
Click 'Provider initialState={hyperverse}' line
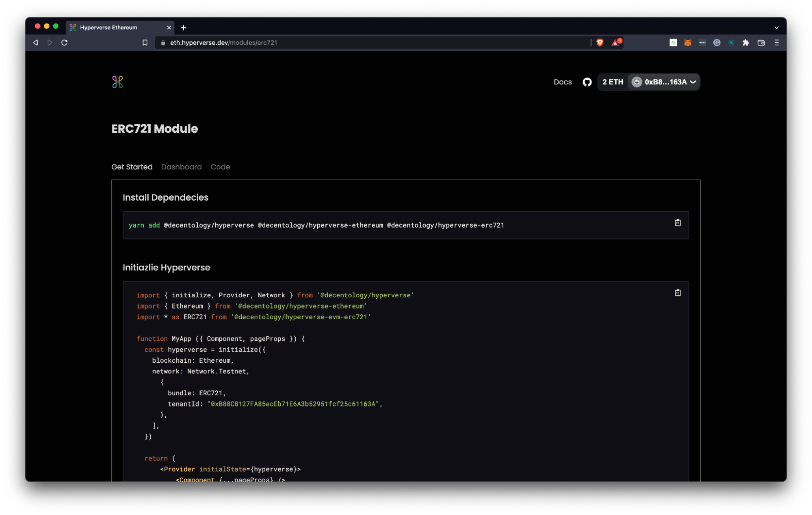[x=230, y=469]
